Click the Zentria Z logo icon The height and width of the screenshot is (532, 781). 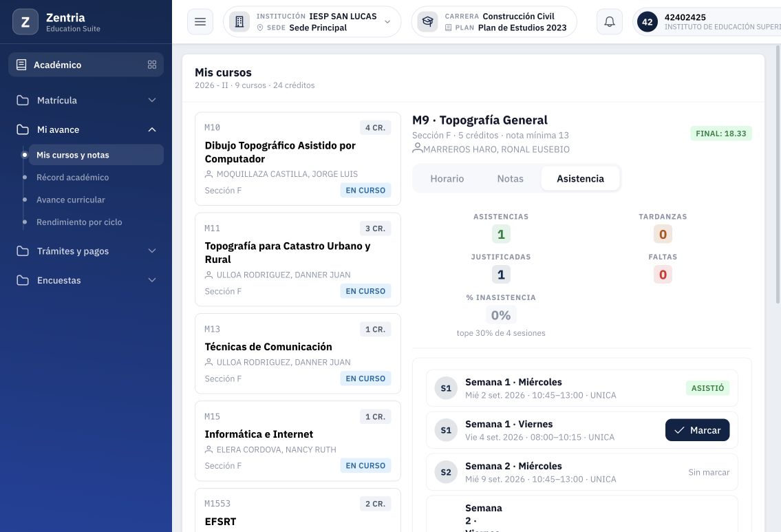tap(25, 22)
